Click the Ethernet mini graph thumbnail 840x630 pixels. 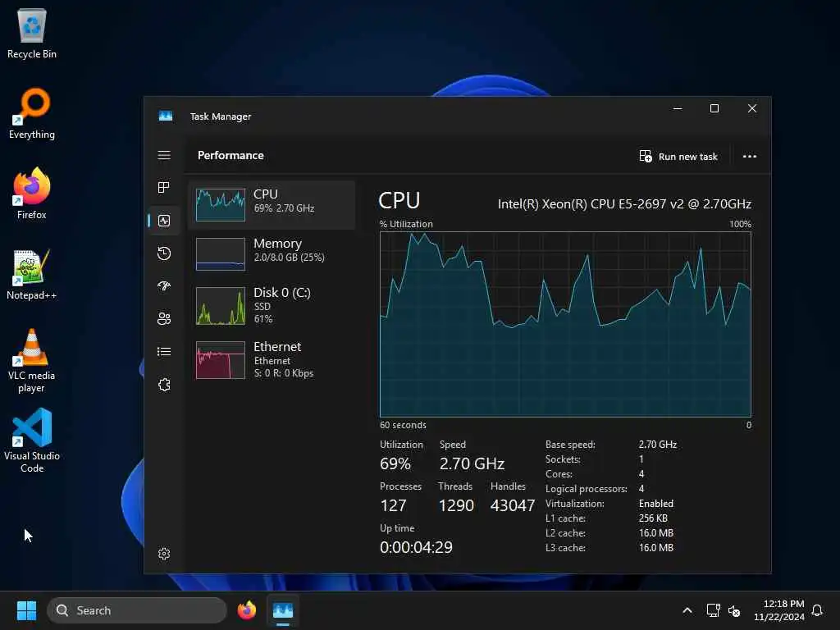click(x=221, y=360)
